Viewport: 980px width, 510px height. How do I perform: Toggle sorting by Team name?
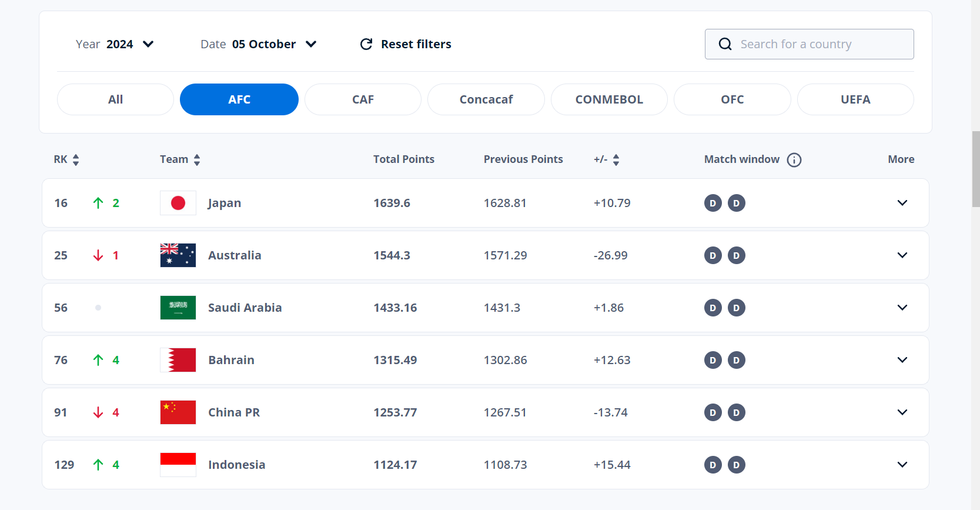pyautogui.click(x=197, y=160)
